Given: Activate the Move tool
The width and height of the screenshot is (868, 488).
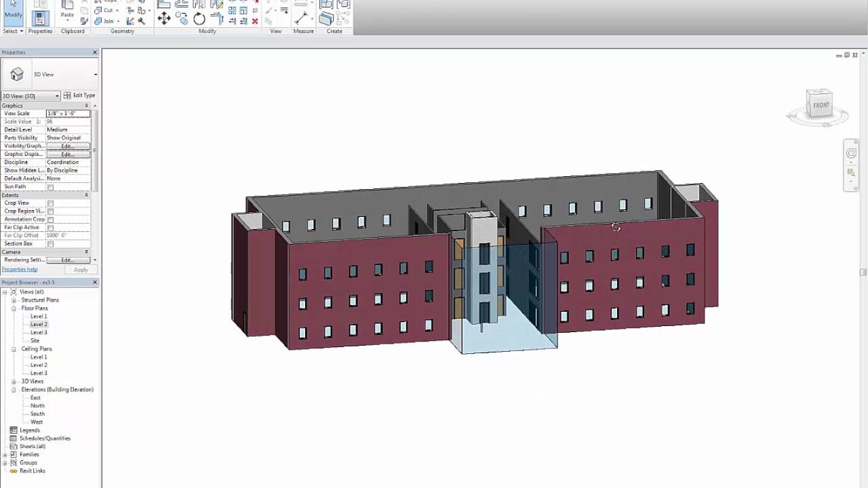Looking at the screenshot, I should [163, 19].
